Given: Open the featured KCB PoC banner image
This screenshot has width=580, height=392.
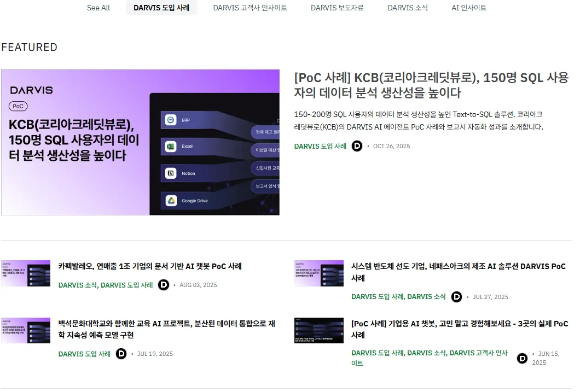Looking at the screenshot, I should [140, 142].
